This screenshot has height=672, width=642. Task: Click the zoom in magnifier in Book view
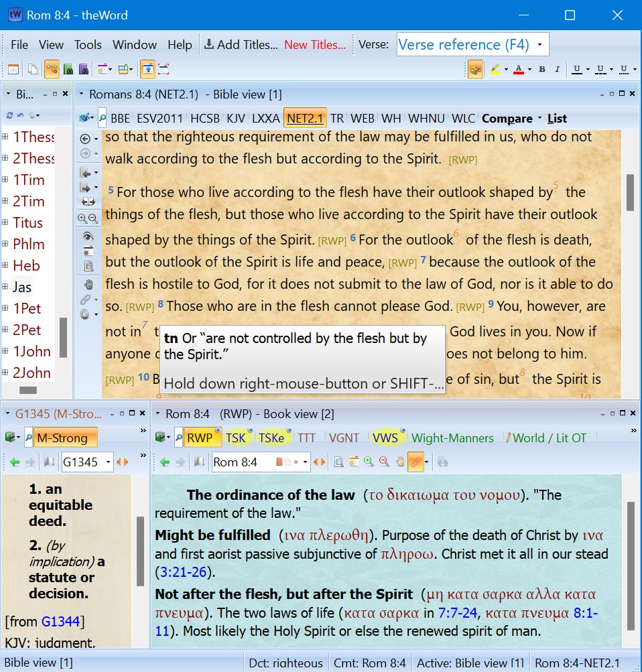[x=369, y=462]
